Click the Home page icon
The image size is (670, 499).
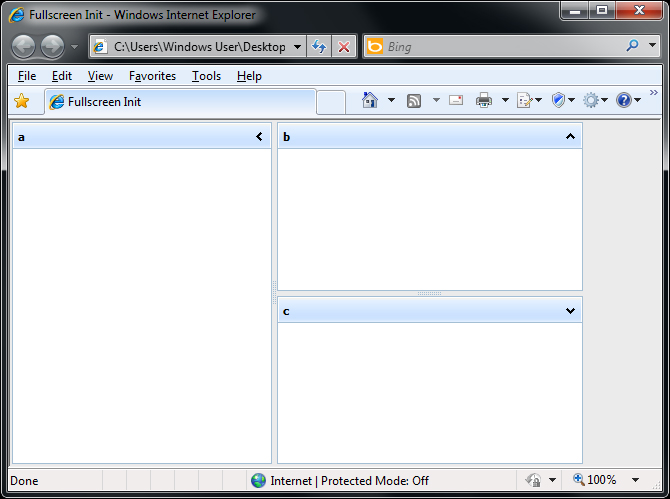tap(370, 100)
